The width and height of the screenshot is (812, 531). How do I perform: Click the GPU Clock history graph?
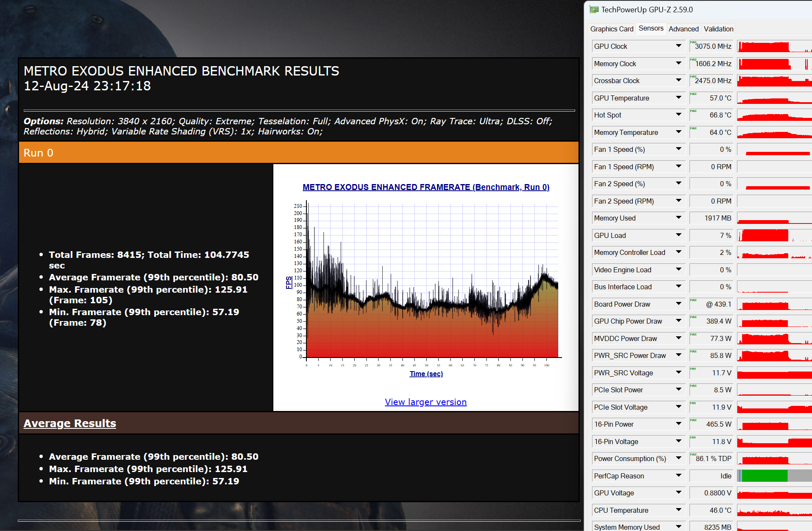pyautogui.click(x=774, y=46)
